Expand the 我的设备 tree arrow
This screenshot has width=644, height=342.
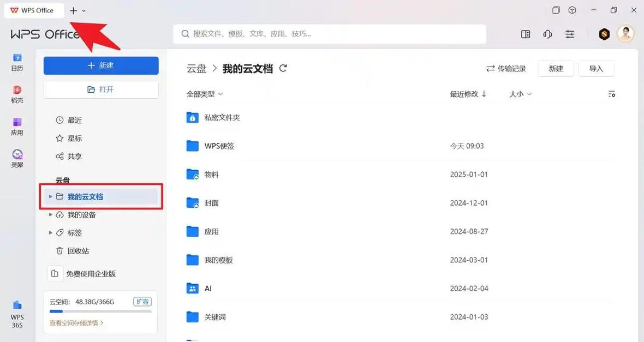[51, 215]
